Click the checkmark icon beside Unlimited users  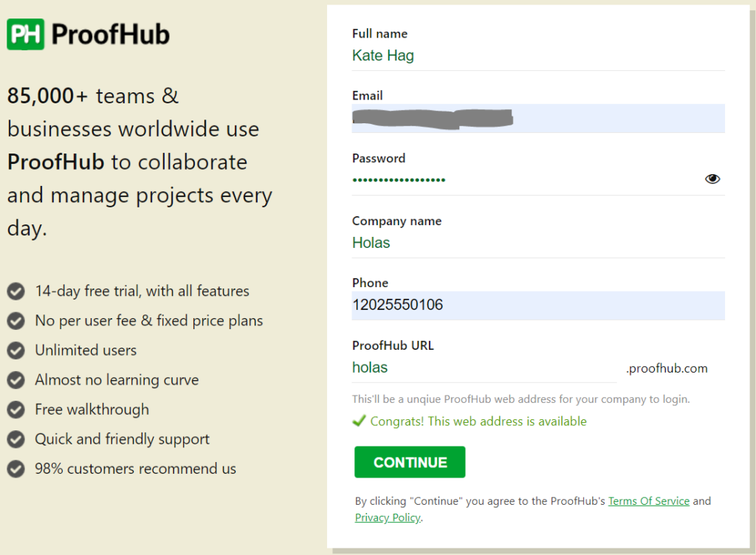[16, 351]
